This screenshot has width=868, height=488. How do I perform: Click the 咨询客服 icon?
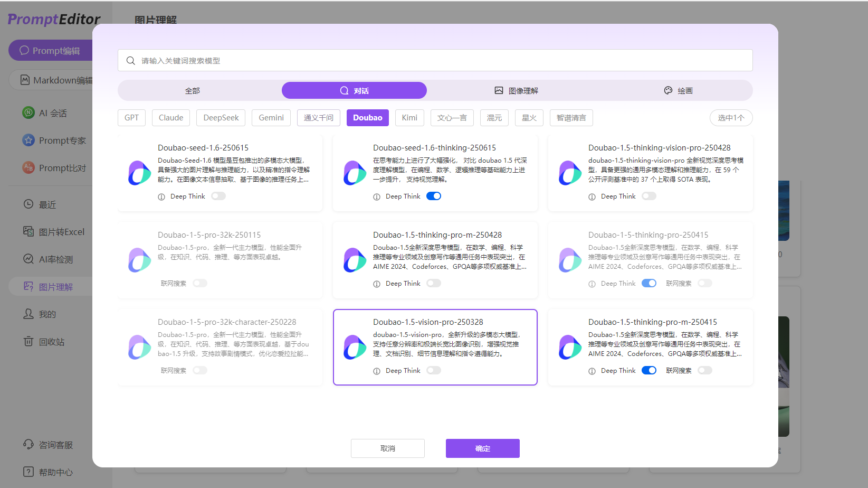pyautogui.click(x=49, y=444)
